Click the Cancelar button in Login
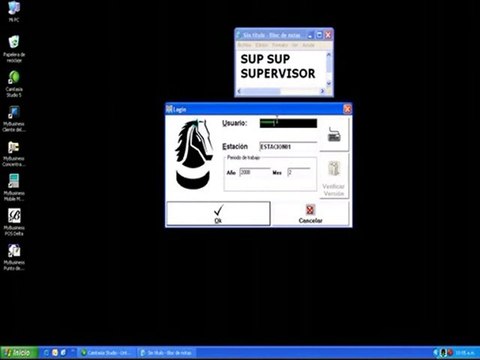 point(310,214)
